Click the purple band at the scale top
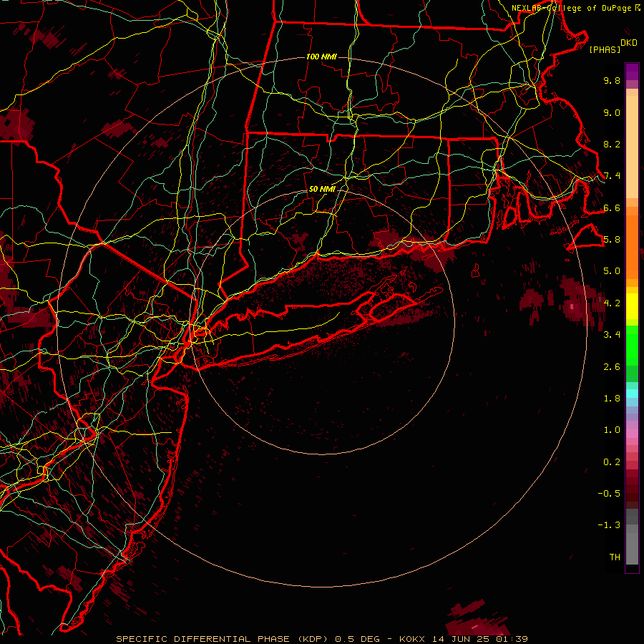644x644 pixels. tap(632, 72)
